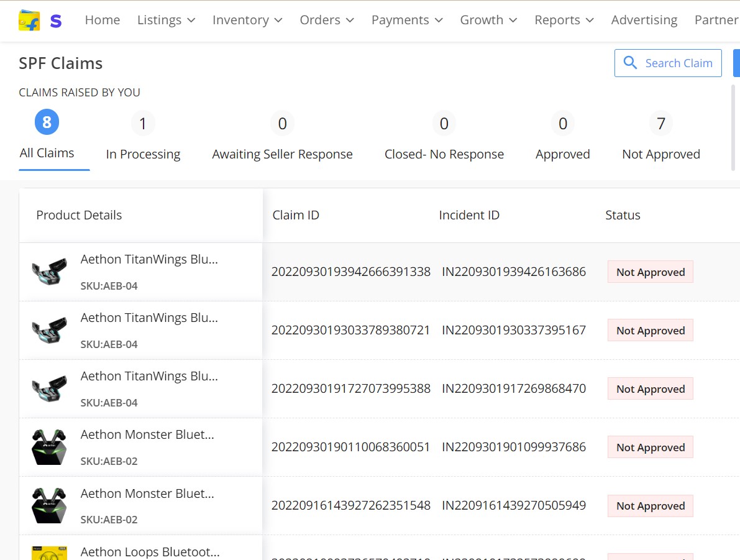Click Claim ID 2022093019303378938​0721
Viewport: 740px width, 560px height.
(350, 330)
